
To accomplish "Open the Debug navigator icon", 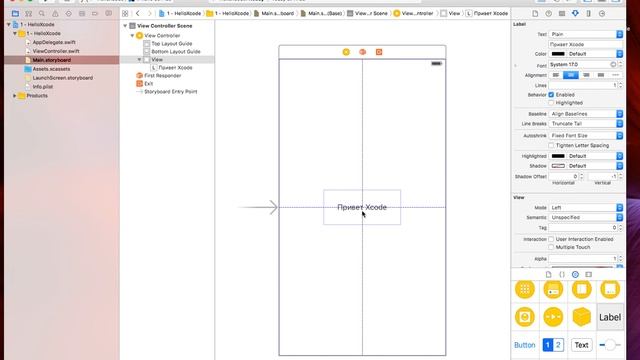I will point(82,13).
